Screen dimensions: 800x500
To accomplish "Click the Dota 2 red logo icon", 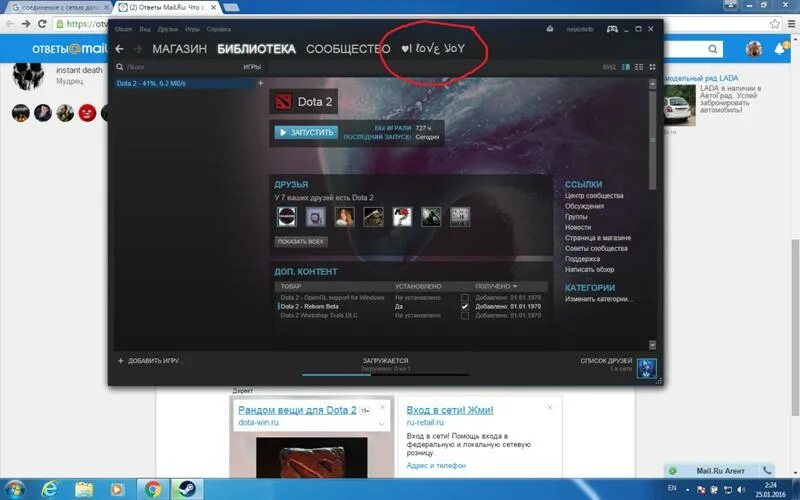I will [x=282, y=102].
